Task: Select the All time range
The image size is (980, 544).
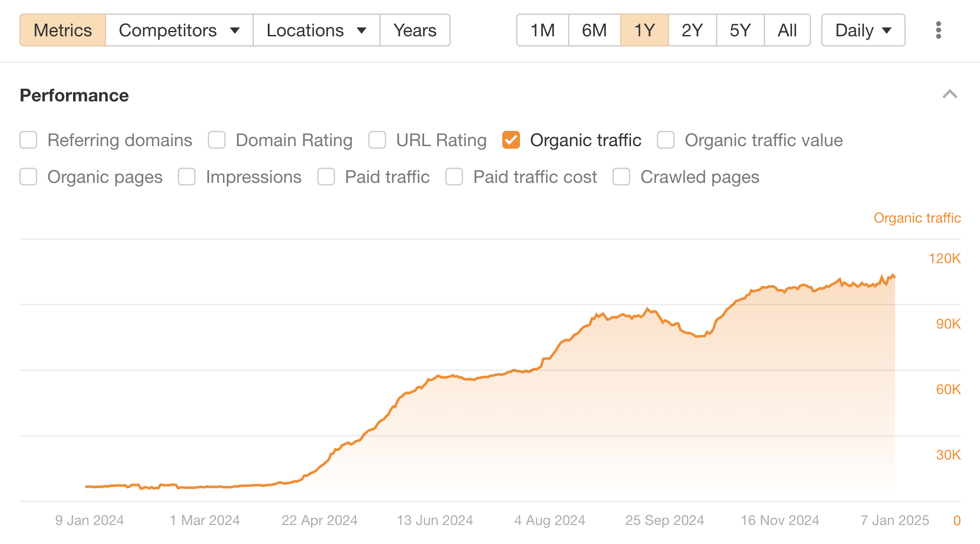Action: click(x=787, y=30)
